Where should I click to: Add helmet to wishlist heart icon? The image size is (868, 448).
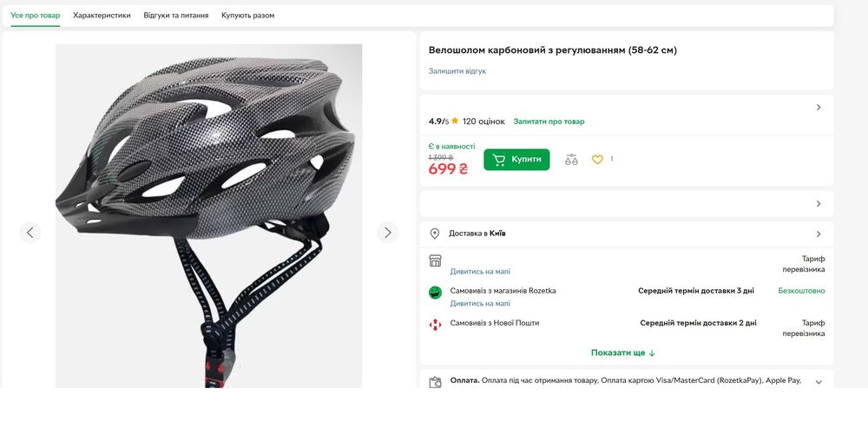(x=597, y=160)
